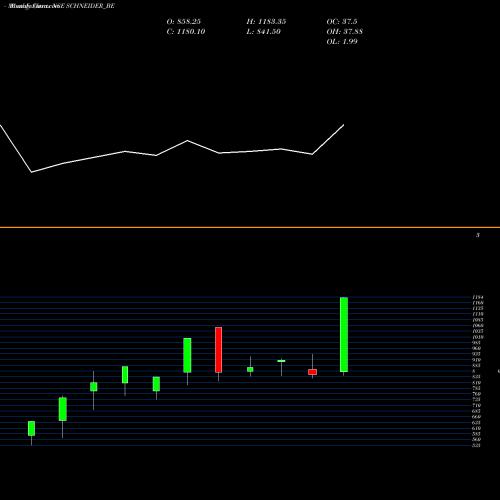Image resolution: width=500 pixels, height=500 pixels.
Task: Click the 535 price axis label at bottom
Action: point(476,445)
